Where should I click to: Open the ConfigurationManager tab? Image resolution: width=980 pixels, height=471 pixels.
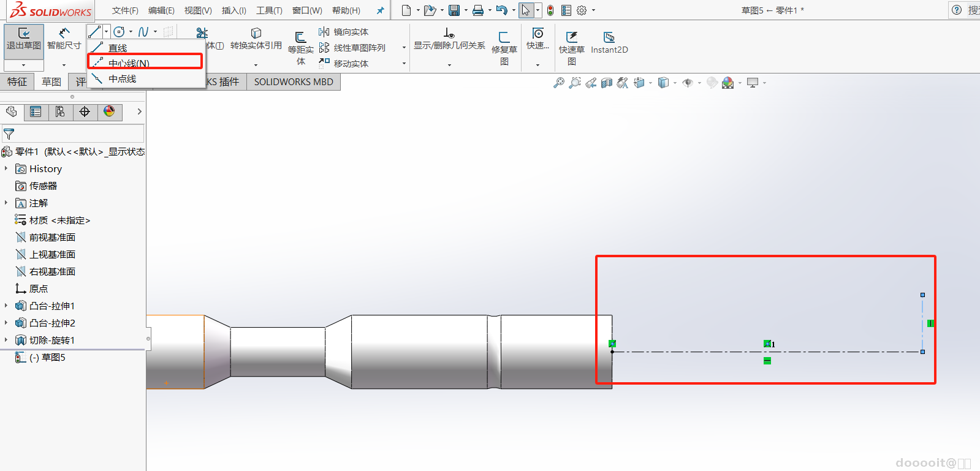coord(60,111)
